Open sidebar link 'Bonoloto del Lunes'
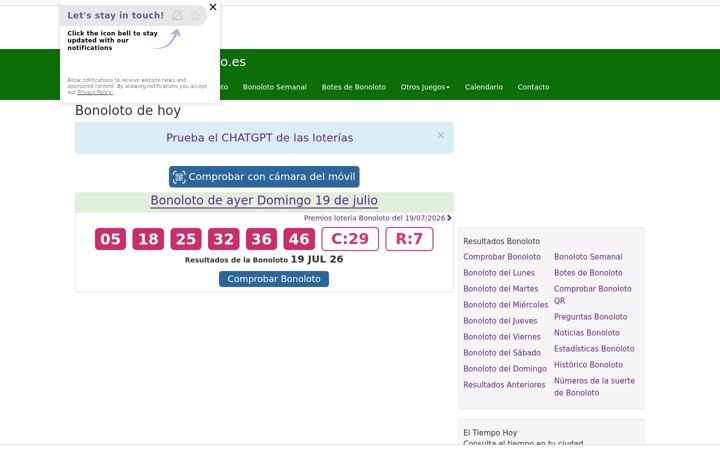 pyautogui.click(x=499, y=273)
